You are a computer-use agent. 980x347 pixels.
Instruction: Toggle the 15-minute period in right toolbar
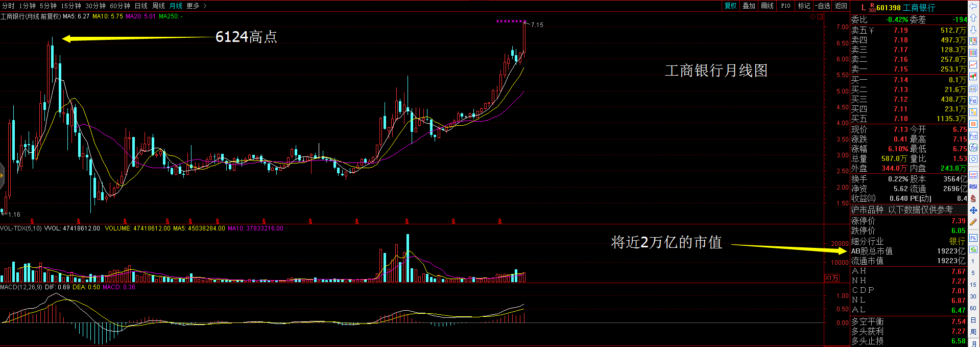(x=973, y=285)
